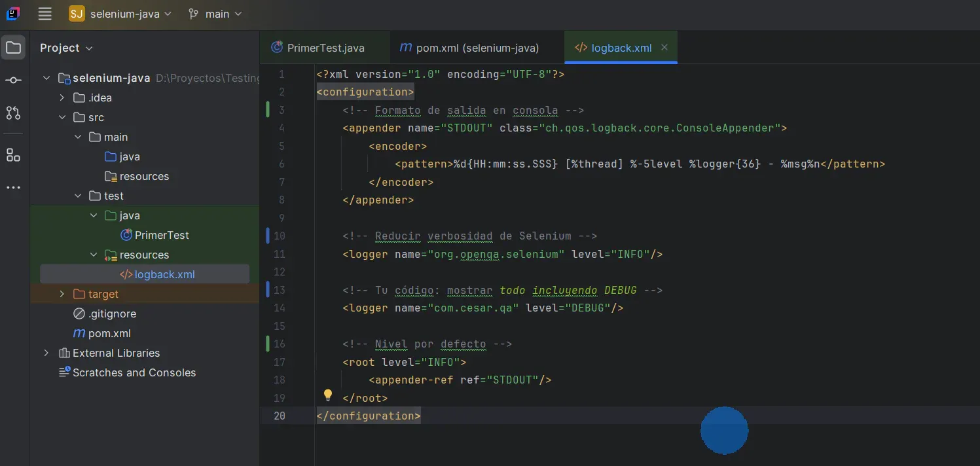
Task: Collapse the src folder
Action: (63, 116)
